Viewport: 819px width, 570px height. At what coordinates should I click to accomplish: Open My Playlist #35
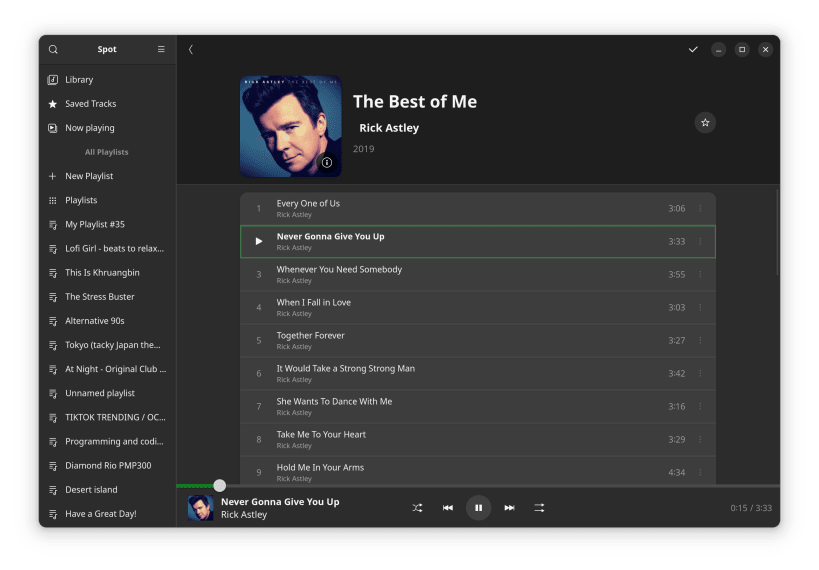point(107,224)
